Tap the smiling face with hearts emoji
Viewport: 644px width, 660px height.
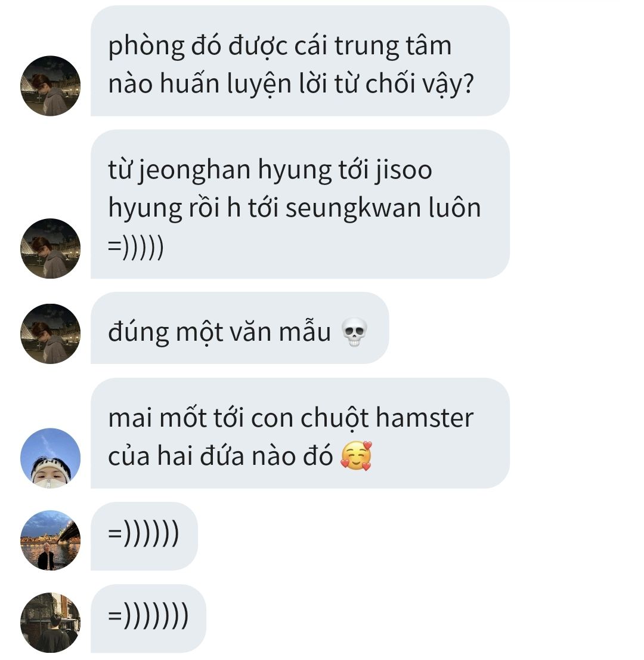(x=356, y=456)
